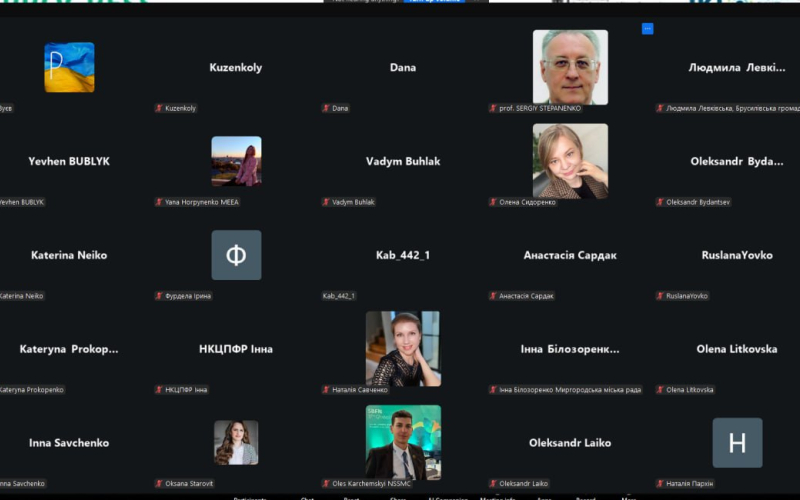The height and width of the screenshot is (500, 800).
Task: Click 'Інна Білозоренко Миргородська міська рада' label
Action: click(570, 390)
